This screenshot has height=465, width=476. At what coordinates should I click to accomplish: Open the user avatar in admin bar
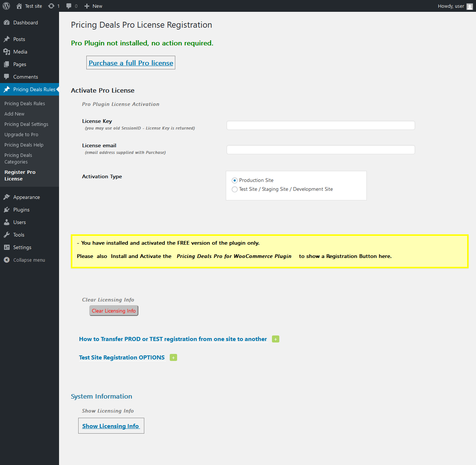(x=470, y=6)
